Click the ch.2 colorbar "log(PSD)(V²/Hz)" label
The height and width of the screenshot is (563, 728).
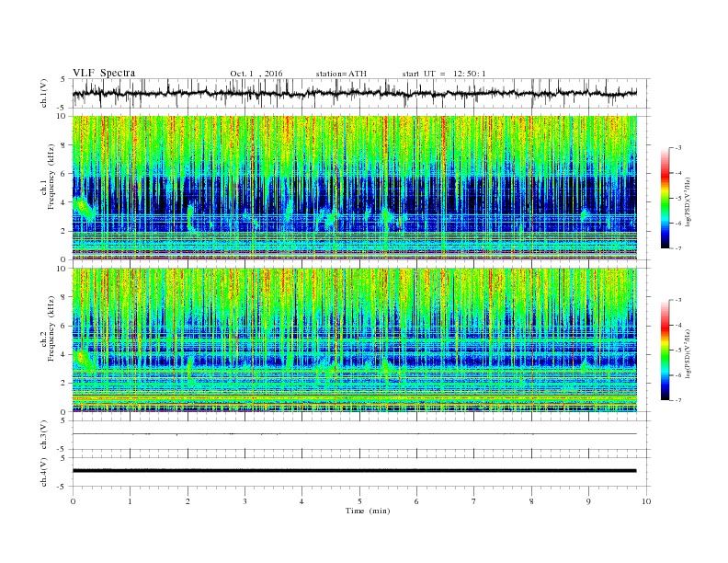coord(689,353)
